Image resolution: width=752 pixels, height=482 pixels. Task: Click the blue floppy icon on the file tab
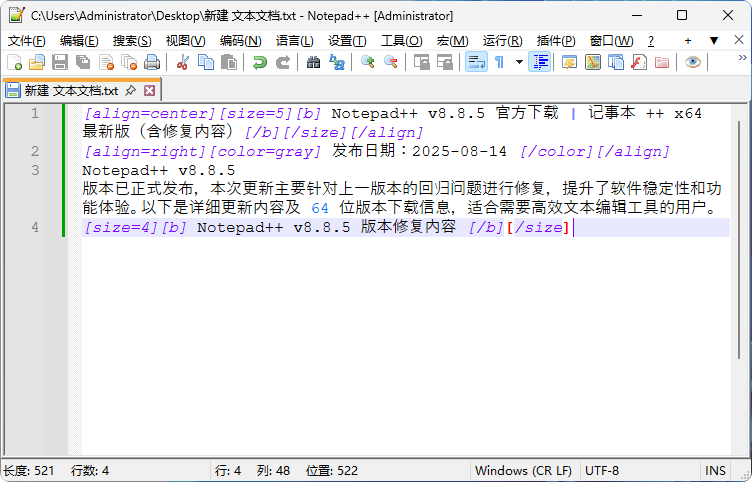tap(13, 90)
